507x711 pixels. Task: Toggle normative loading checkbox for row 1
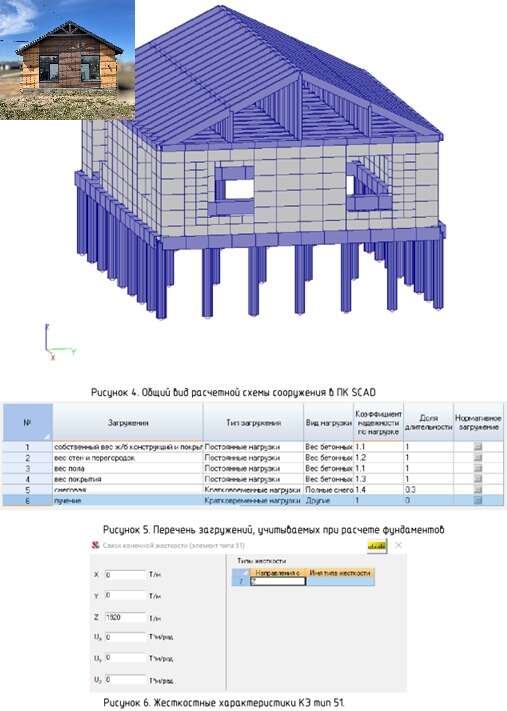478,447
